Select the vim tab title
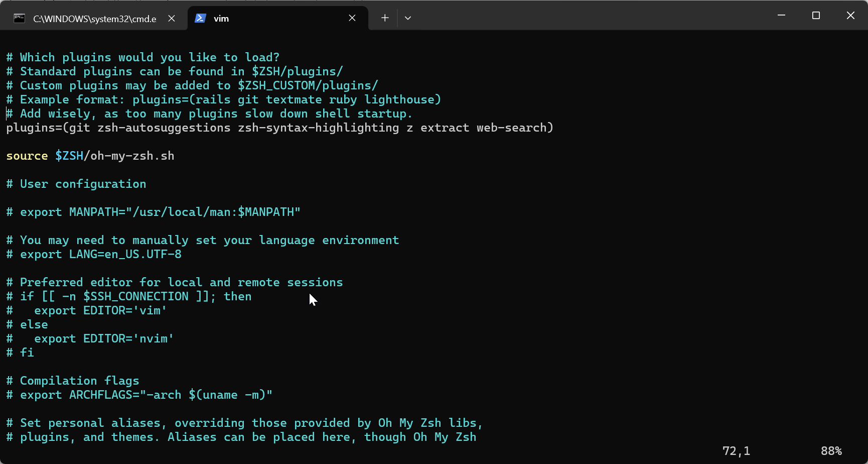 tap(221, 19)
